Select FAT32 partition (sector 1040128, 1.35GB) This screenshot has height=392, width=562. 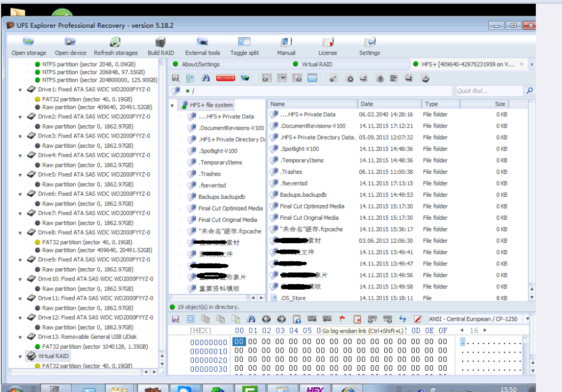[95, 347]
